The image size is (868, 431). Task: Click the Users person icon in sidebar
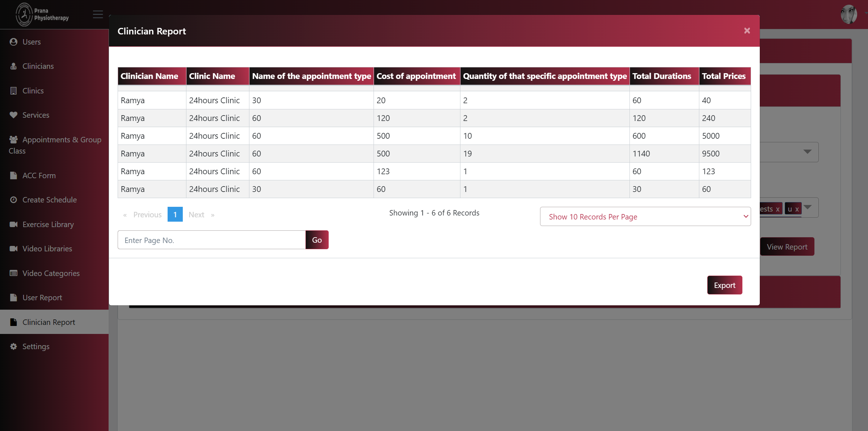click(x=13, y=42)
